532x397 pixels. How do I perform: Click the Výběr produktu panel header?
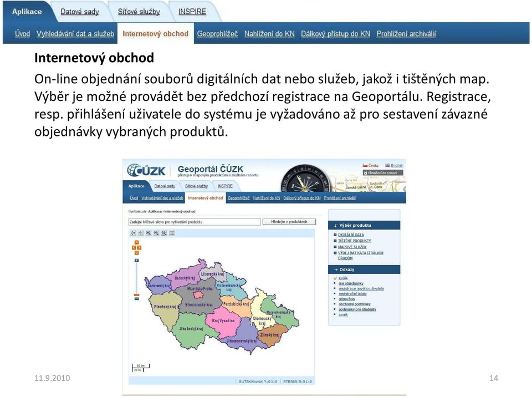(364, 225)
